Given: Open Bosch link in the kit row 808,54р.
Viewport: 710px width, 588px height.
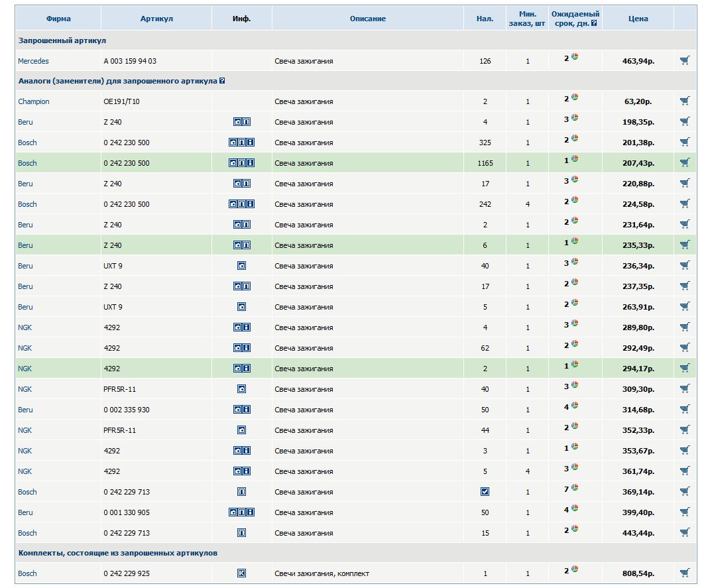Looking at the screenshot, I should click(27, 573).
